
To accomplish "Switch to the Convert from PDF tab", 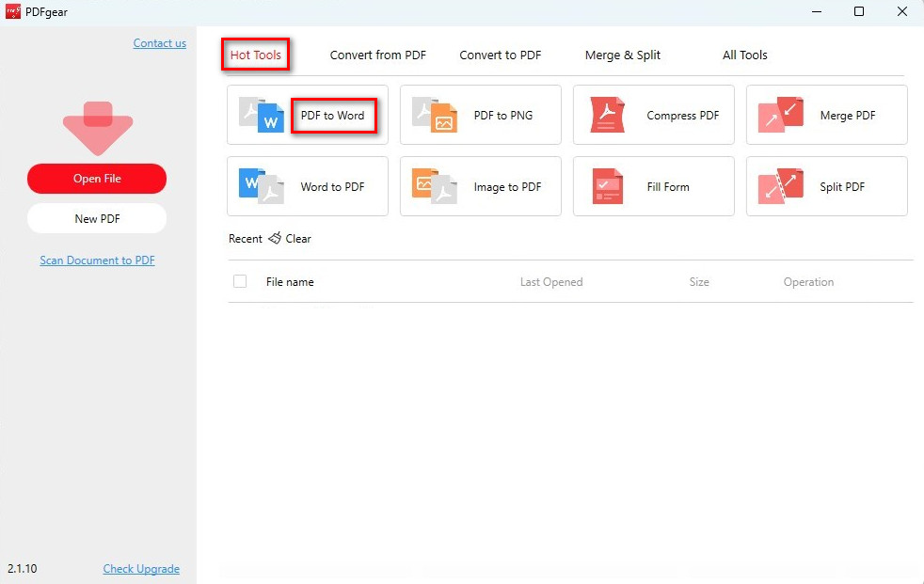I will pos(378,55).
